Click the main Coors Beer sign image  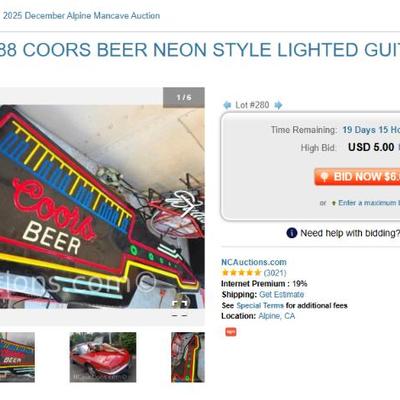pyautogui.click(x=100, y=207)
